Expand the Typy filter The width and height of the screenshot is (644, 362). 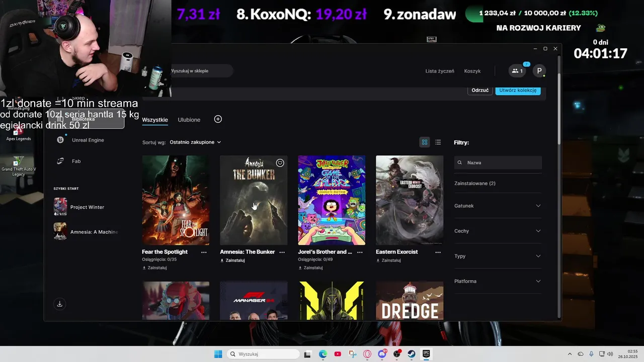click(x=498, y=256)
